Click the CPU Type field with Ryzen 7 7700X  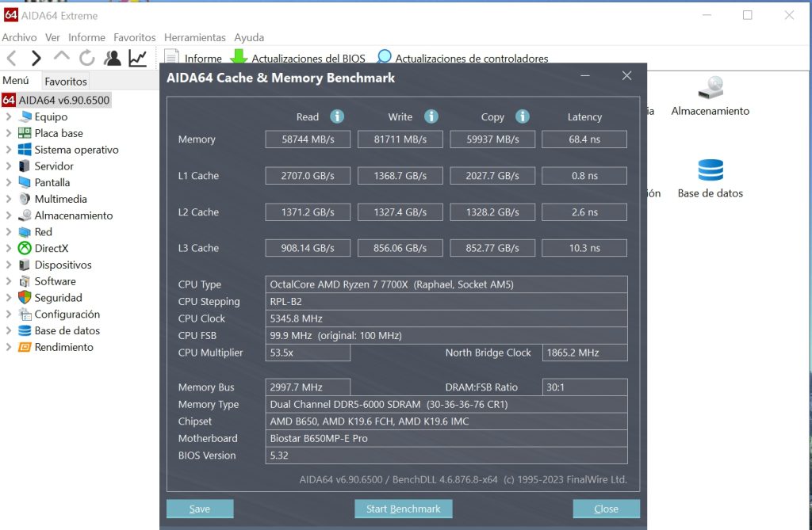point(446,284)
